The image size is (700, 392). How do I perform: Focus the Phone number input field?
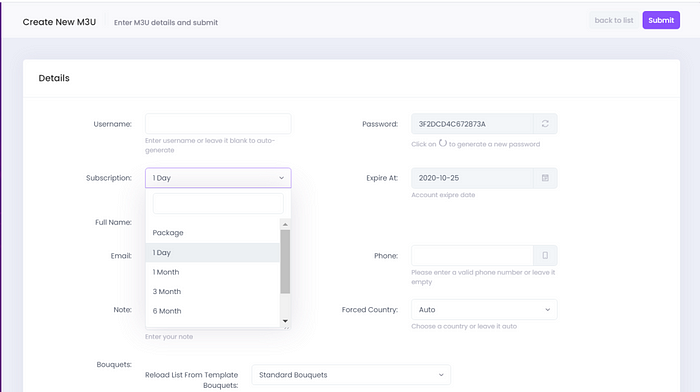click(x=472, y=255)
